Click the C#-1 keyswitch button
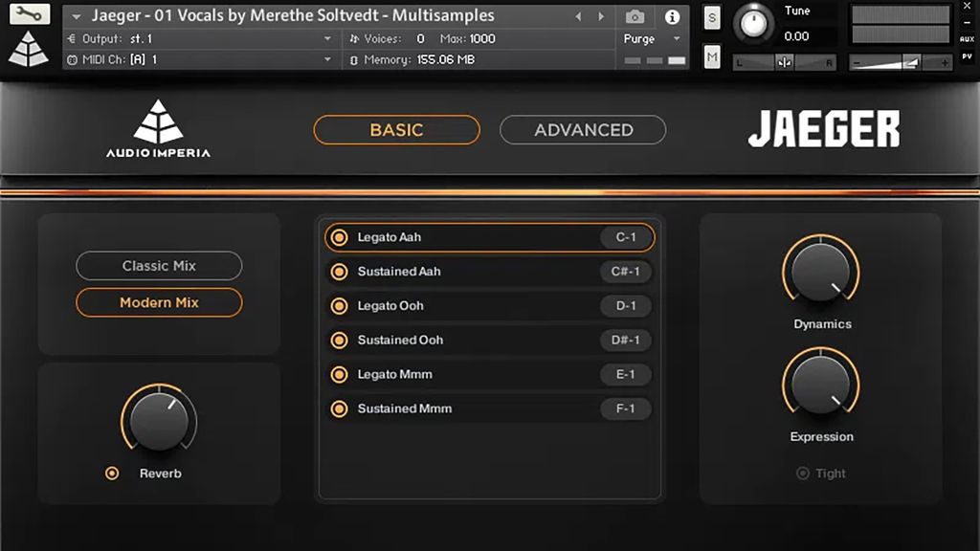Screen dimensions: 980x551 pyautogui.click(x=626, y=272)
